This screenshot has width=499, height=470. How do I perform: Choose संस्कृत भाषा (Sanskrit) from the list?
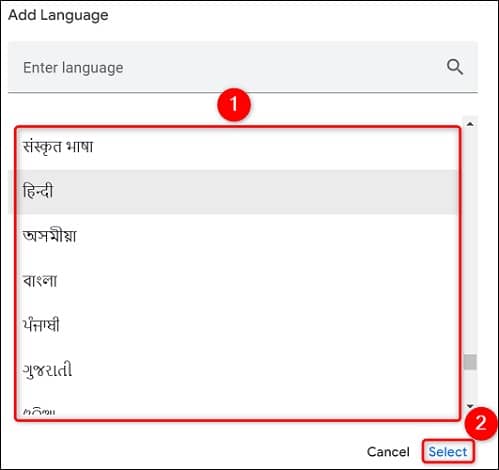click(233, 147)
